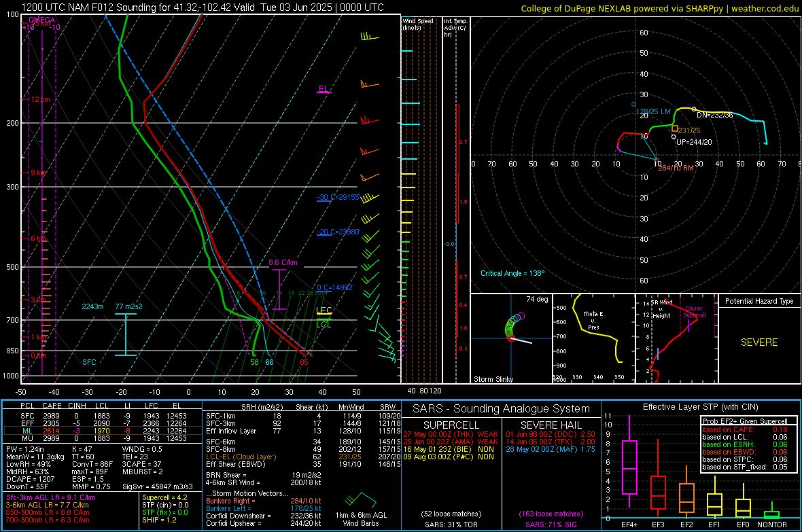The width and height of the screenshot is (802, 532).
Task: Click the -30 C=29155' height label
Action: click(x=338, y=197)
